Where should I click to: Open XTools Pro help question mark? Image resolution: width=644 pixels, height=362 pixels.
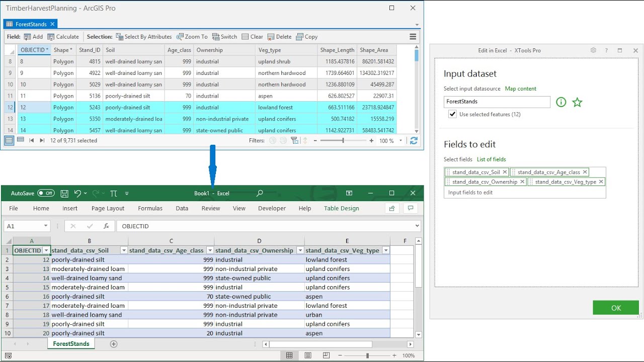(606, 50)
